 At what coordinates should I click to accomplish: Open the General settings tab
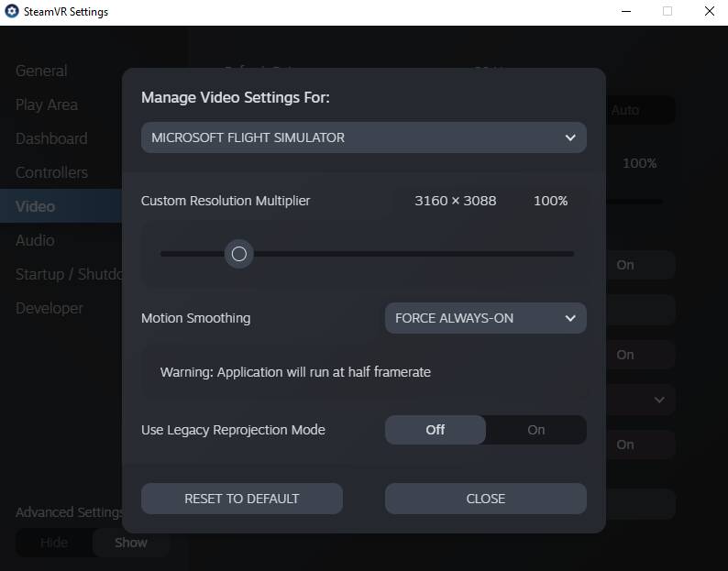pyautogui.click(x=41, y=71)
